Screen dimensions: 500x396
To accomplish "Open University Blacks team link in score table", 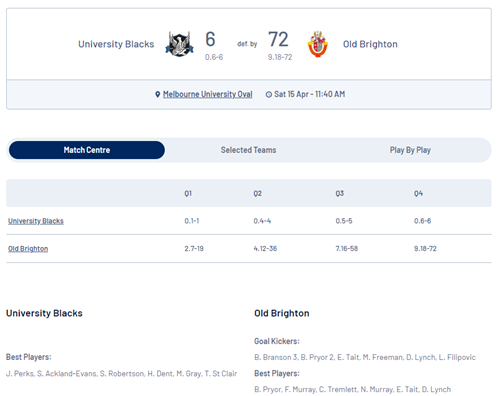I will pyautogui.click(x=36, y=221).
